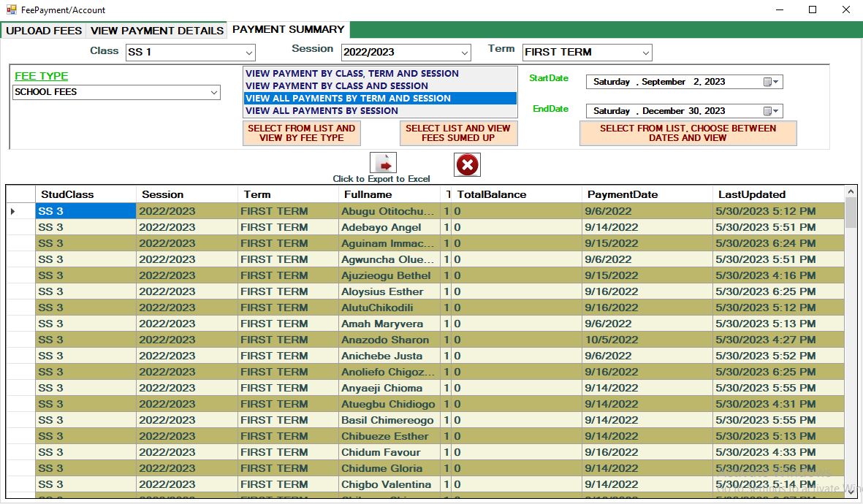The height and width of the screenshot is (504, 863).
Task: Click last updated 5/30/2023 4:27 PM
Action: click(778, 340)
